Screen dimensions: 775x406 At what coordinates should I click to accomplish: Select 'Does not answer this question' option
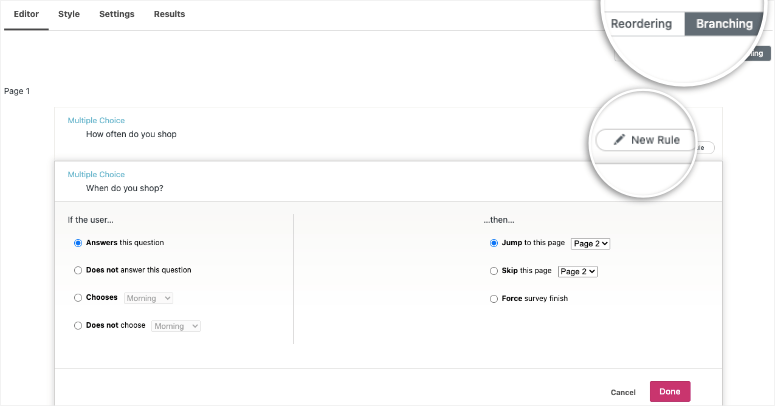(78, 270)
